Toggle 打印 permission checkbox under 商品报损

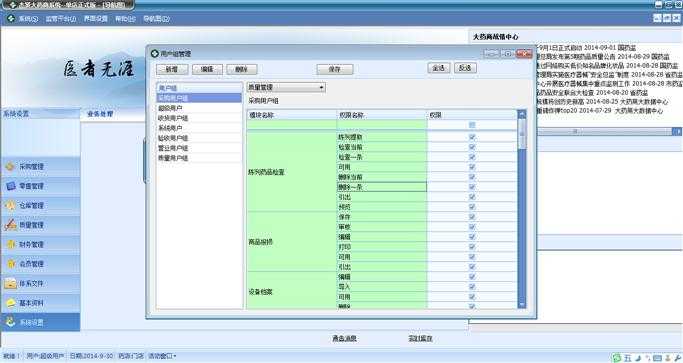coord(472,247)
